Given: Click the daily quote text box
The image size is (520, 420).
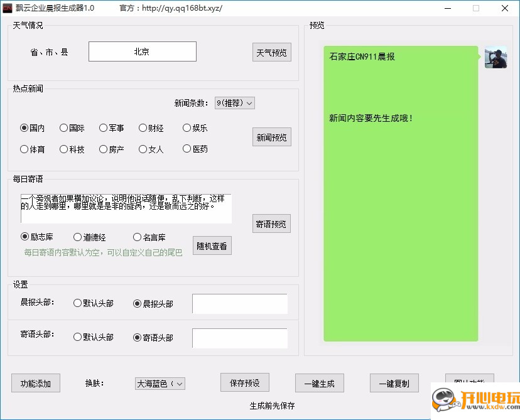Looking at the screenshot, I should click(126, 208).
